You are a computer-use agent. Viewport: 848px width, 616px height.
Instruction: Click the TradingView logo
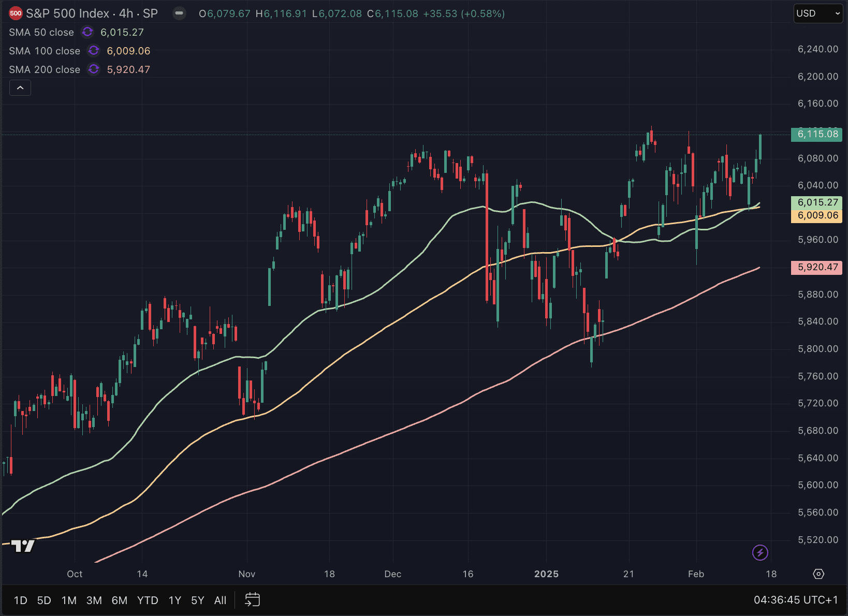[x=23, y=546]
